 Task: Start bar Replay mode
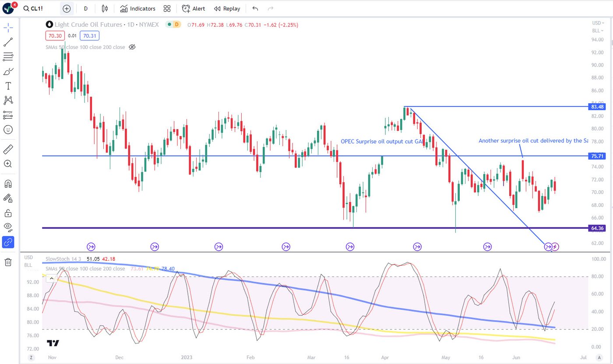click(227, 9)
